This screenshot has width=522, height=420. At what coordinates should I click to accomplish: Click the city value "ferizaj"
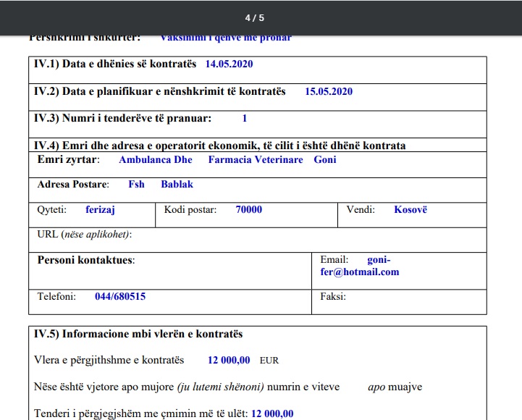pos(100,210)
